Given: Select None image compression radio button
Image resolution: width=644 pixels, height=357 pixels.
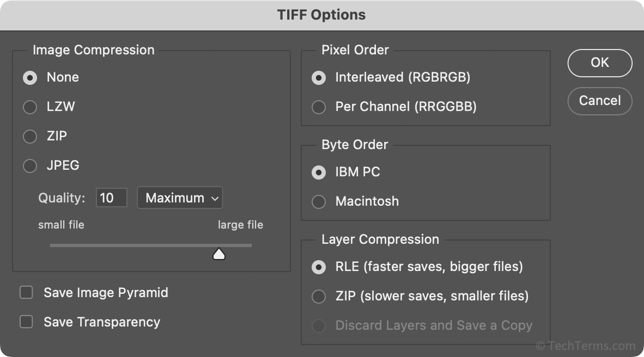Looking at the screenshot, I should 30,78.
